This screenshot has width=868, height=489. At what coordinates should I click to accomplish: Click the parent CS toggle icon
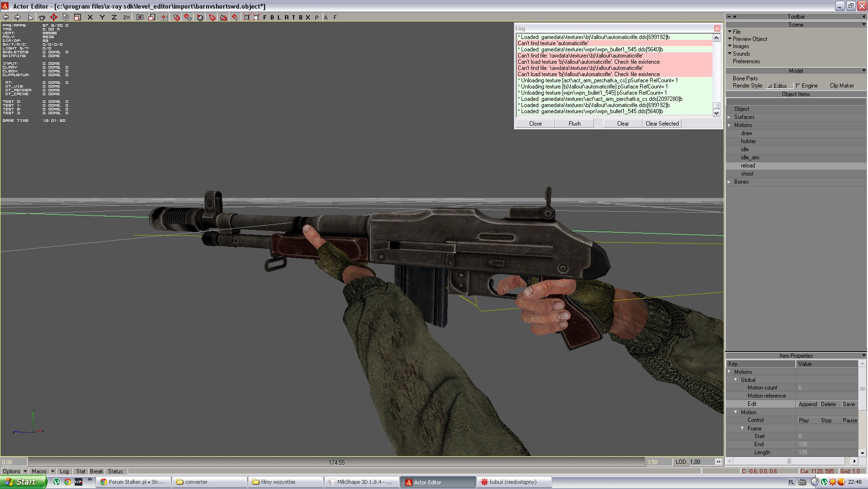click(x=140, y=17)
